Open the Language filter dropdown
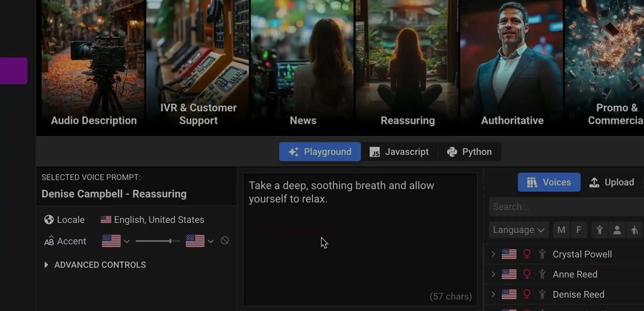The width and height of the screenshot is (644, 311). (519, 230)
